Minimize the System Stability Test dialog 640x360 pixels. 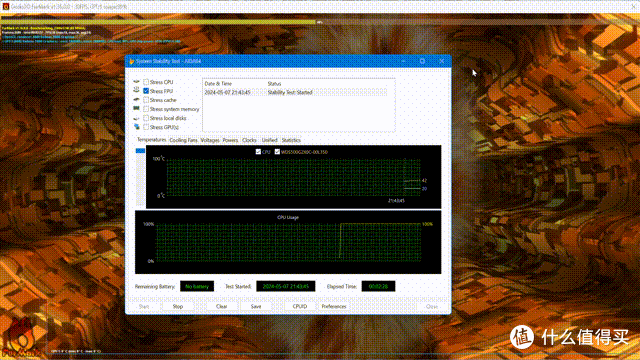[403, 61]
